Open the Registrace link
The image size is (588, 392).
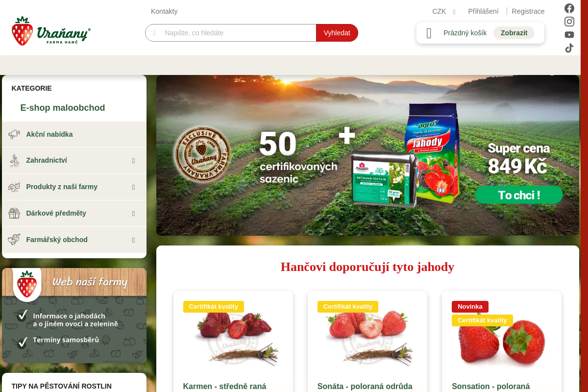[528, 11]
